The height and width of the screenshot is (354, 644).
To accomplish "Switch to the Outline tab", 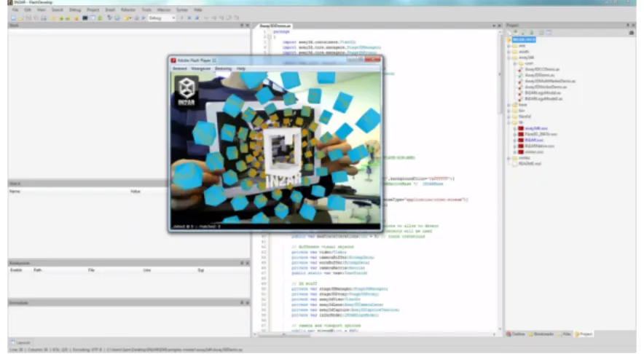I will coord(516,334).
